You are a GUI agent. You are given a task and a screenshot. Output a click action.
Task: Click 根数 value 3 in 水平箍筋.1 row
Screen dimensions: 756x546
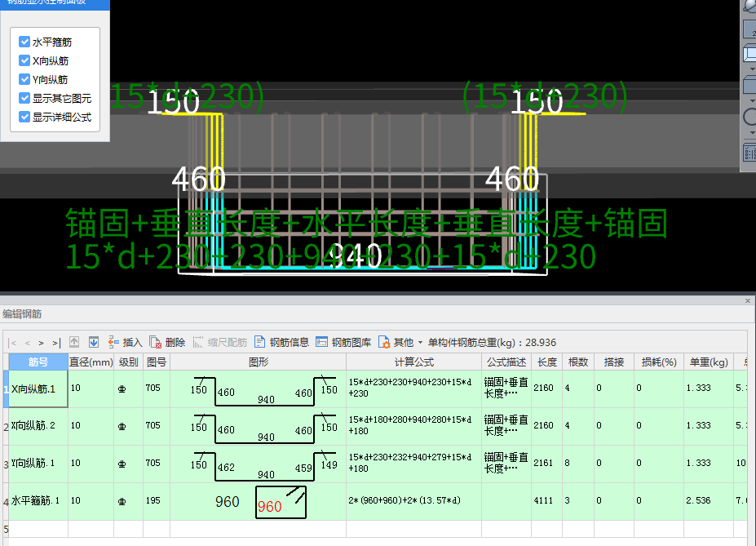(x=567, y=500)
